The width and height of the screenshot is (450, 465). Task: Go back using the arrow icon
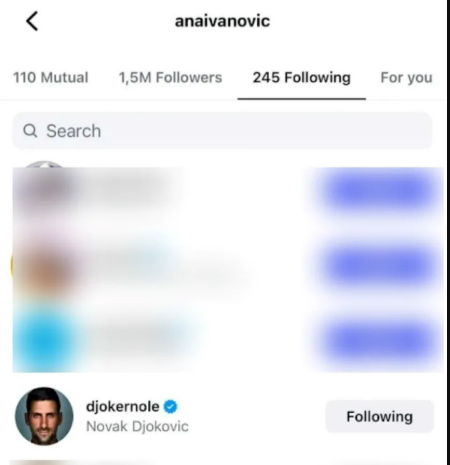click(x=32, y=21)
